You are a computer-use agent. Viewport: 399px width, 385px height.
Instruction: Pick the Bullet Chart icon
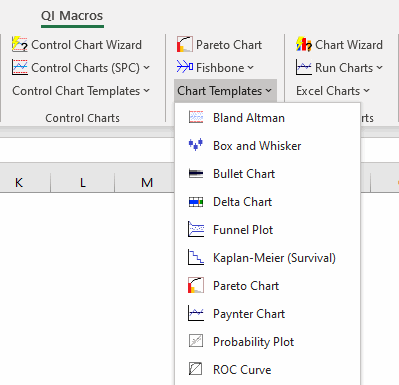(x=196, y=173)
